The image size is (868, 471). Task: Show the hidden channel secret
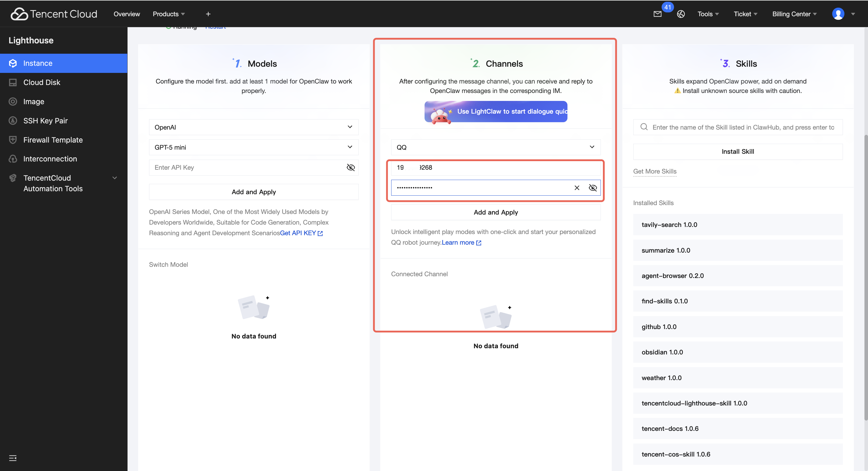593,188
